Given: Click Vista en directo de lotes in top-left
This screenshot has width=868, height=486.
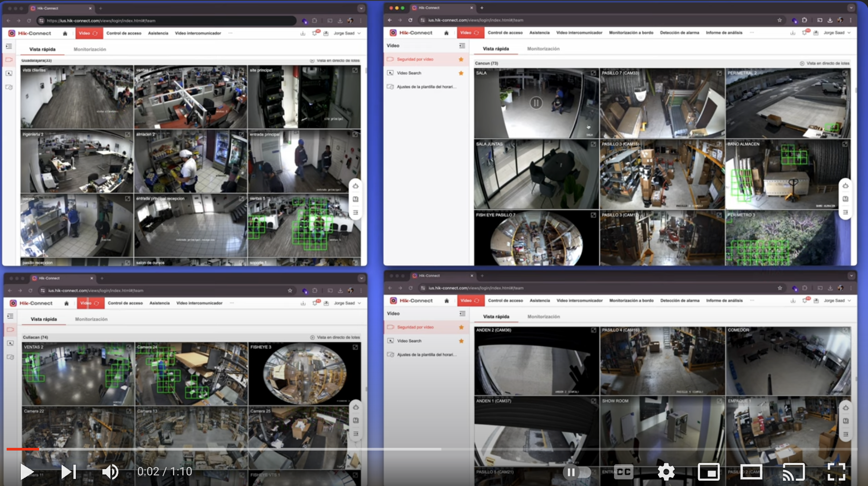Looking at the screenshot, I should [x=335, y=61].
